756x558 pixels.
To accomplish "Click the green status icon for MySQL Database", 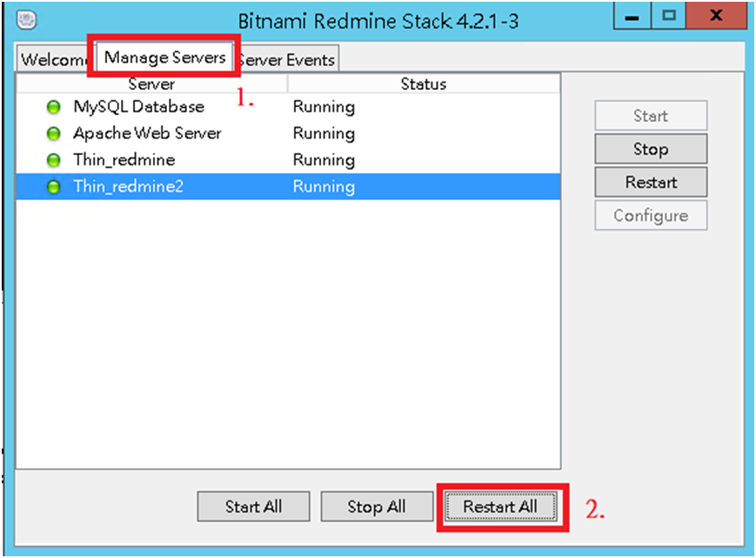I will 54,107.
